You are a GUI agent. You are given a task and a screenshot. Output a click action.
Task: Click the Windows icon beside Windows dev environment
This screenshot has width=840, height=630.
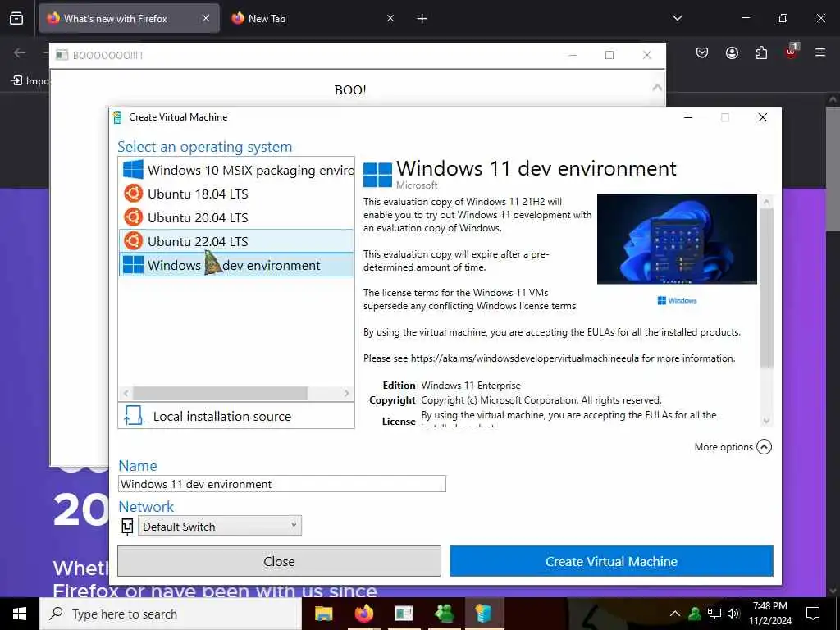pyautogui.click(x=133, y=265)
